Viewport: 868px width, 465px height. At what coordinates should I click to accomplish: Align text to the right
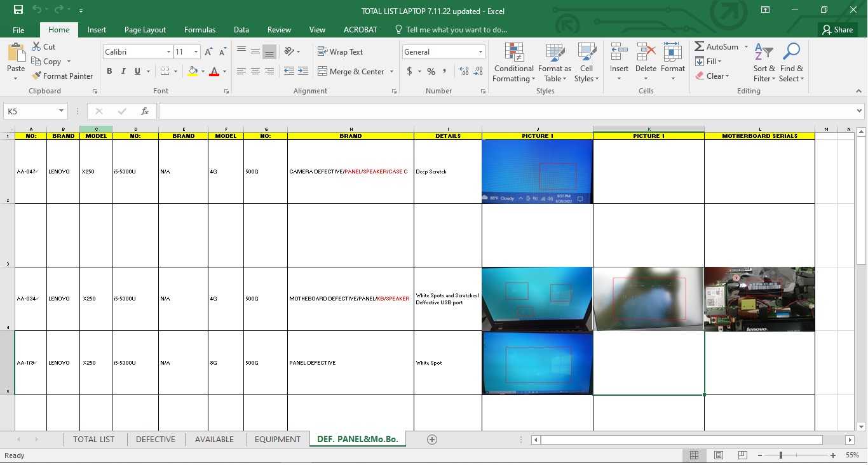pyautogui.click(x=269, y=71)
